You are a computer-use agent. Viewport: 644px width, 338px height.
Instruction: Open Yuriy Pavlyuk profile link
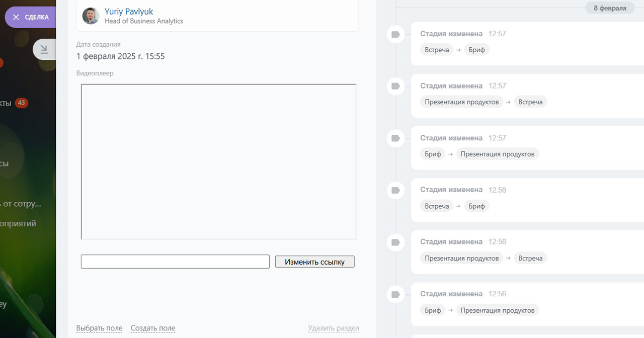[129, 12]
